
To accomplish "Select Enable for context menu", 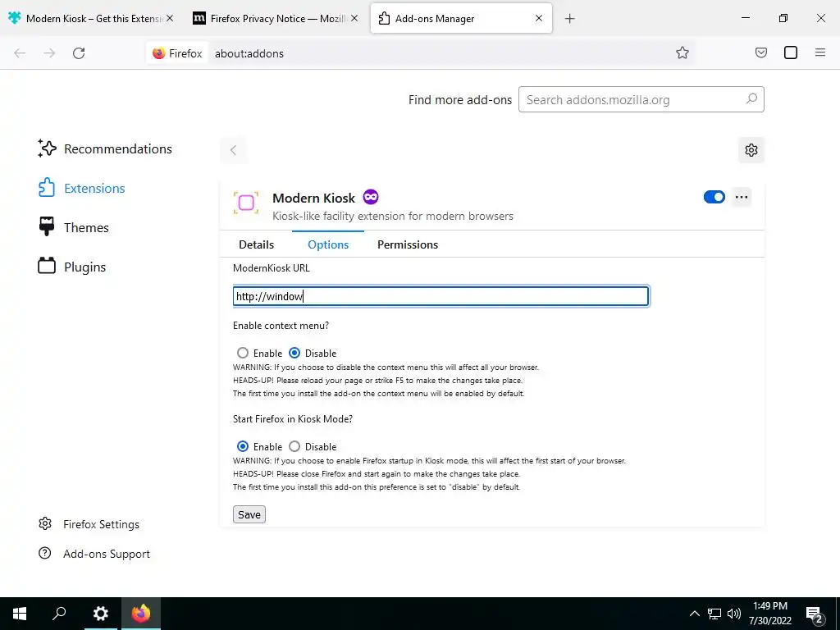I will click(x=243, y=353).
